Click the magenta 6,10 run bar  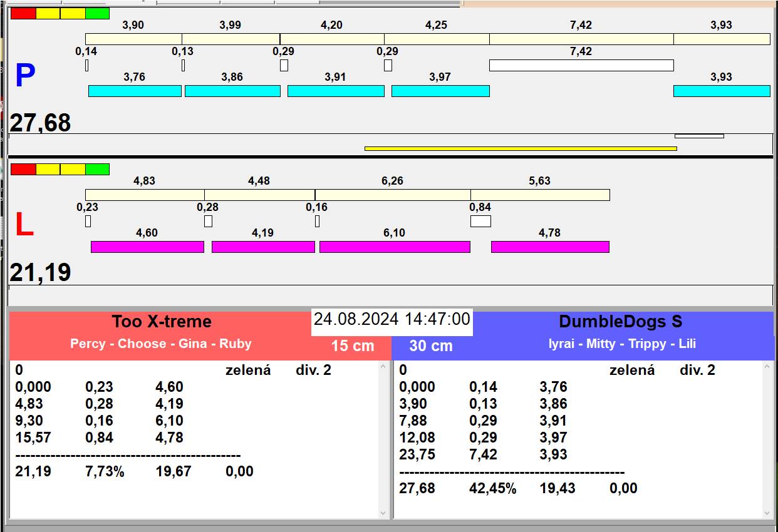(x=395, y=247)
